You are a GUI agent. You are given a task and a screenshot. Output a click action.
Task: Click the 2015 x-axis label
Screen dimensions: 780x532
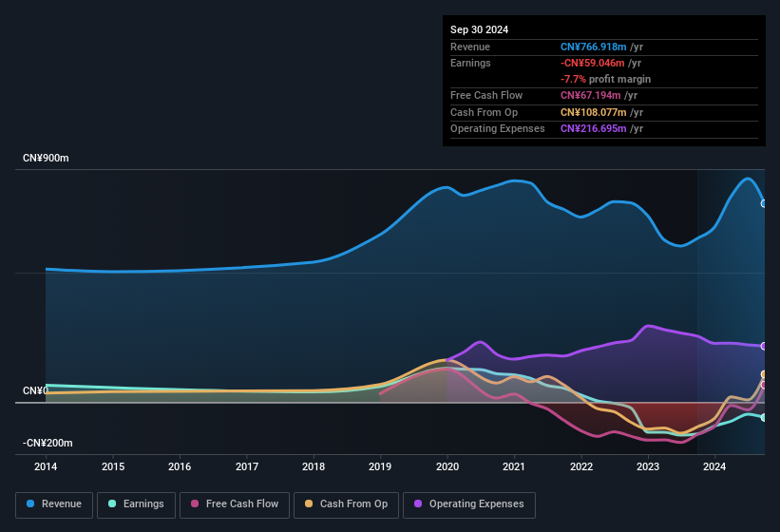(113, 466)
